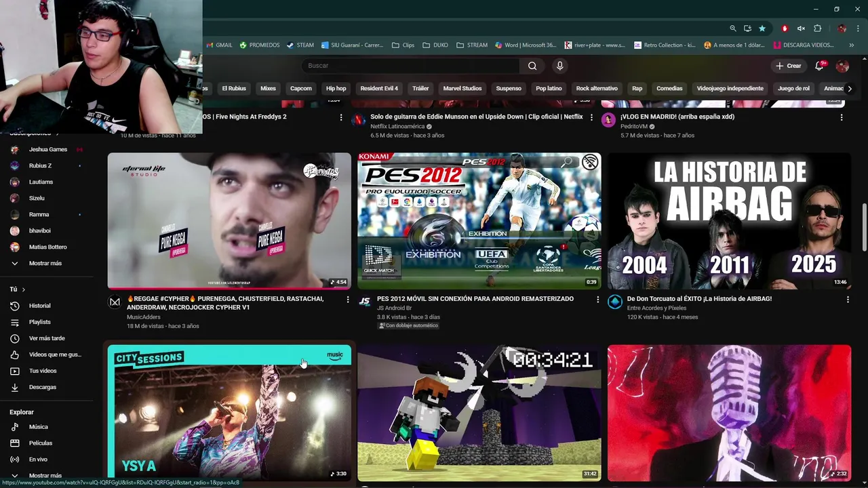Play the PES 2012 video thumbnail

(479, 221)
